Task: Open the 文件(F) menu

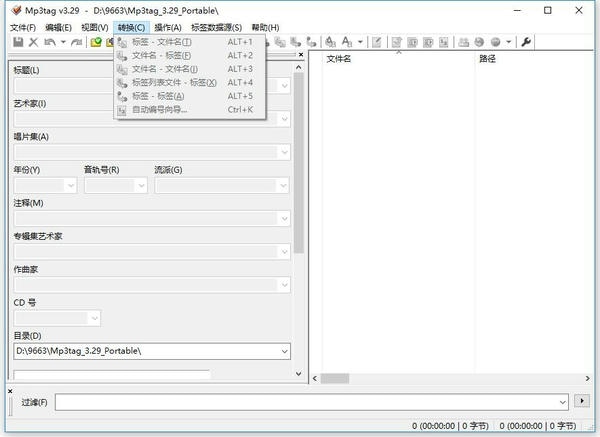Action: [x=23, y=28]
